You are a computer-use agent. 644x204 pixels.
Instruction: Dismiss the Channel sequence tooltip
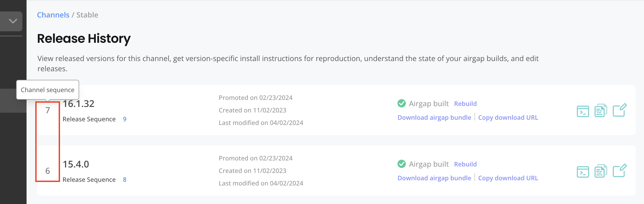point(47,90)
